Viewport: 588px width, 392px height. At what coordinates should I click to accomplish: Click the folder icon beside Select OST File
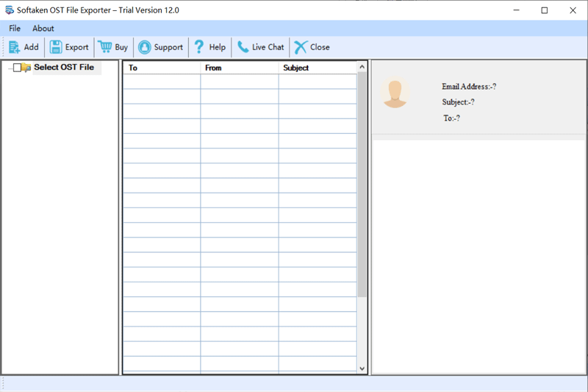(26, 68)
